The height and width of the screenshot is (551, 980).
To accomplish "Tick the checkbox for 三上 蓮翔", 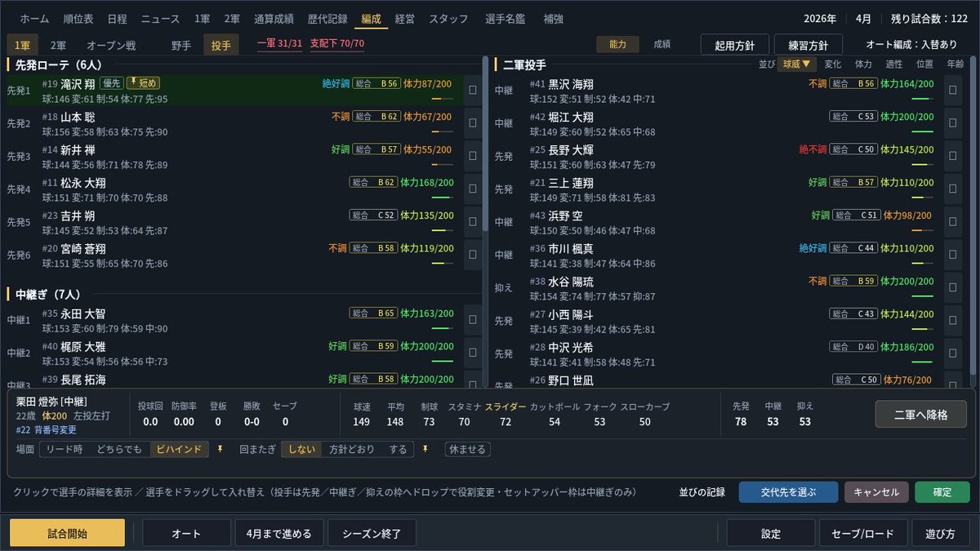I will [953, 188].
